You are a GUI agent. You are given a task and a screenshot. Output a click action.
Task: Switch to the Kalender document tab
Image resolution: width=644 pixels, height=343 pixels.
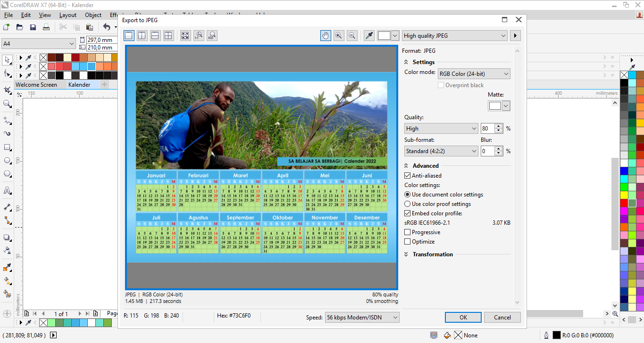[x=79, y=85]
